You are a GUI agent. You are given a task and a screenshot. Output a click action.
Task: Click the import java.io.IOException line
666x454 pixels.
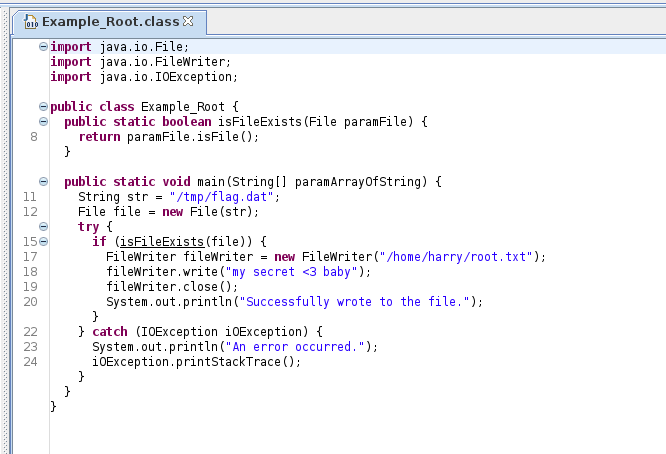tap(144, 77)
